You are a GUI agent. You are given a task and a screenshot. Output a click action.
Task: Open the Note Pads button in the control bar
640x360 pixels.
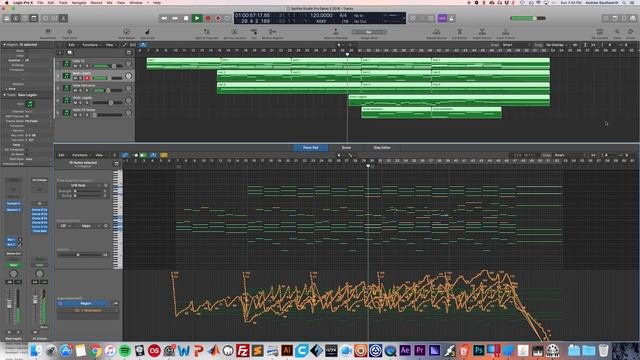click(x=615, y=18)
